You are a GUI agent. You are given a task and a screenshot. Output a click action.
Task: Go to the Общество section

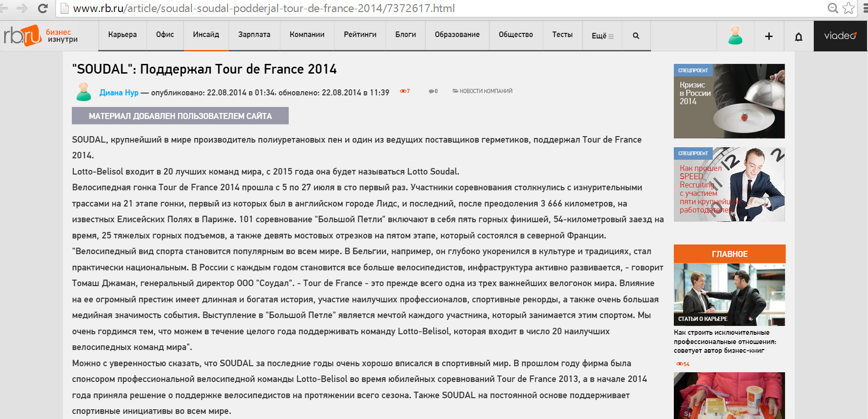516,35
